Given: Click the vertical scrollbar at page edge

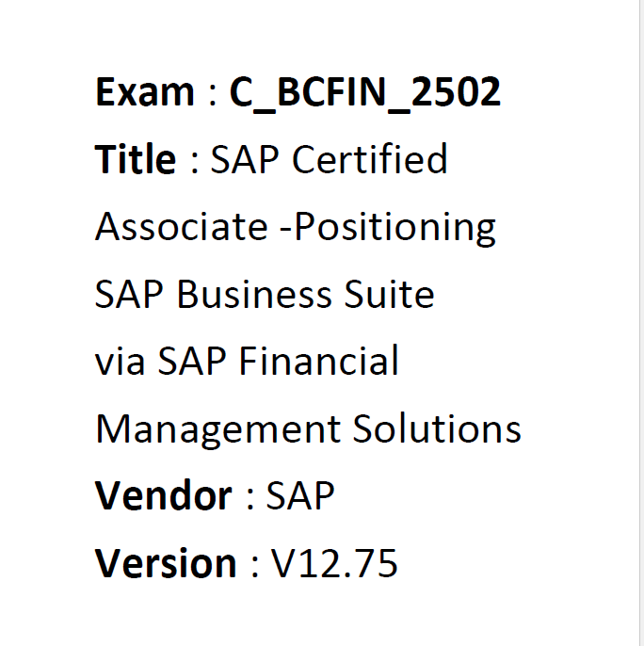Looking at the screenshot, I should tap(641, 323).
